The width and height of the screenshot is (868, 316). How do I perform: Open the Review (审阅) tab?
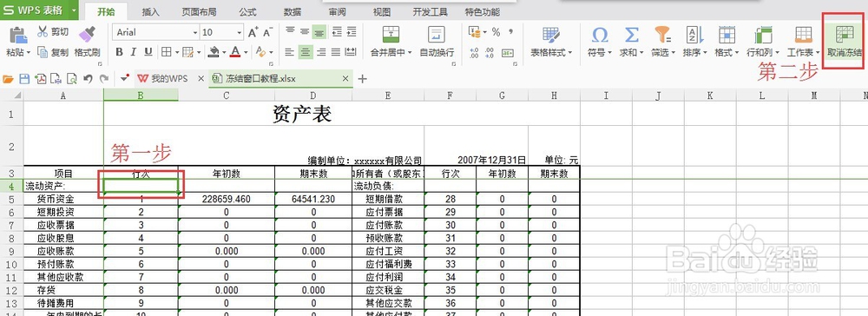click(337, 11)
